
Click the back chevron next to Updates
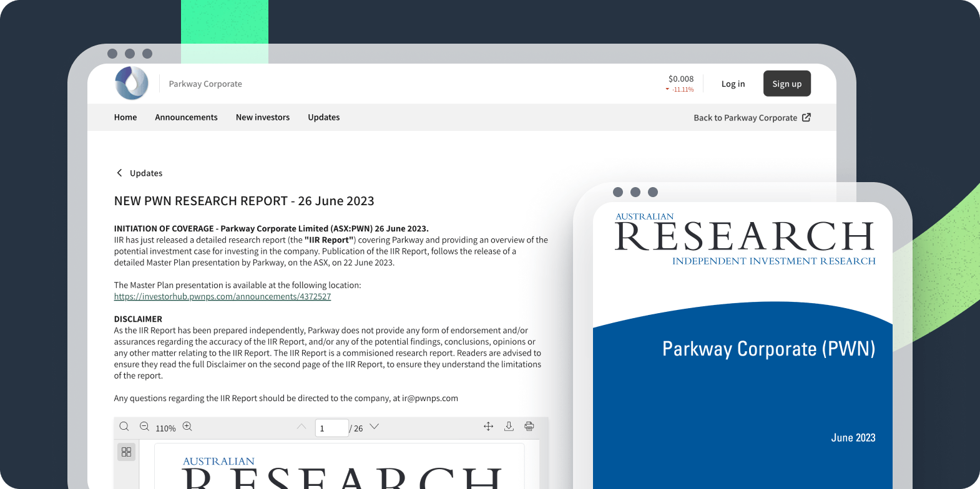tap(119, 173)
